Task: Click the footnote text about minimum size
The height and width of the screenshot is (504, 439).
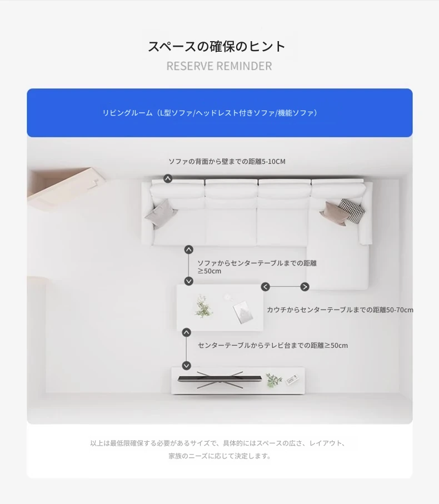Action: click(219, 450)
